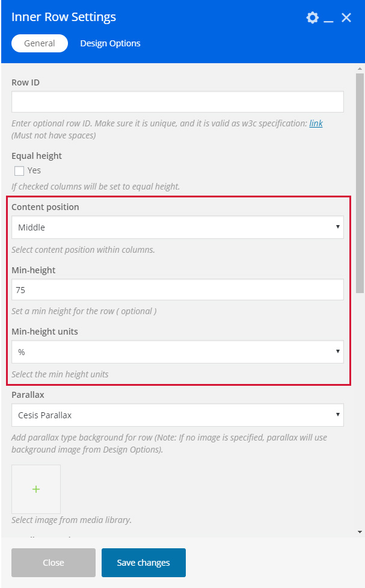Close panel using the X icon
Image resolution: width=365 pixels, height=588 pixels.
pyautogui.click(x=346, y=17)
